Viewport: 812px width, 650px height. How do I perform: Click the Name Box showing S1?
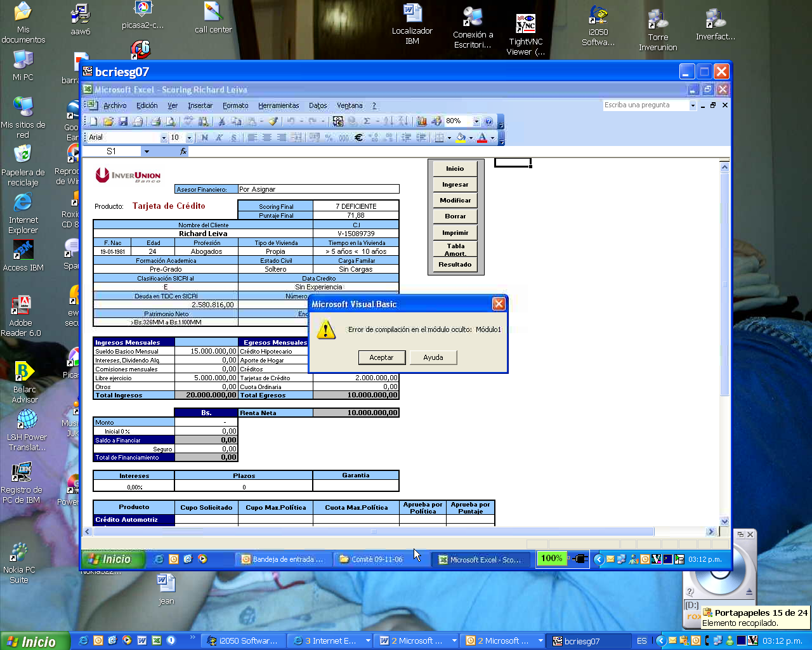click(x=112, y=151)
